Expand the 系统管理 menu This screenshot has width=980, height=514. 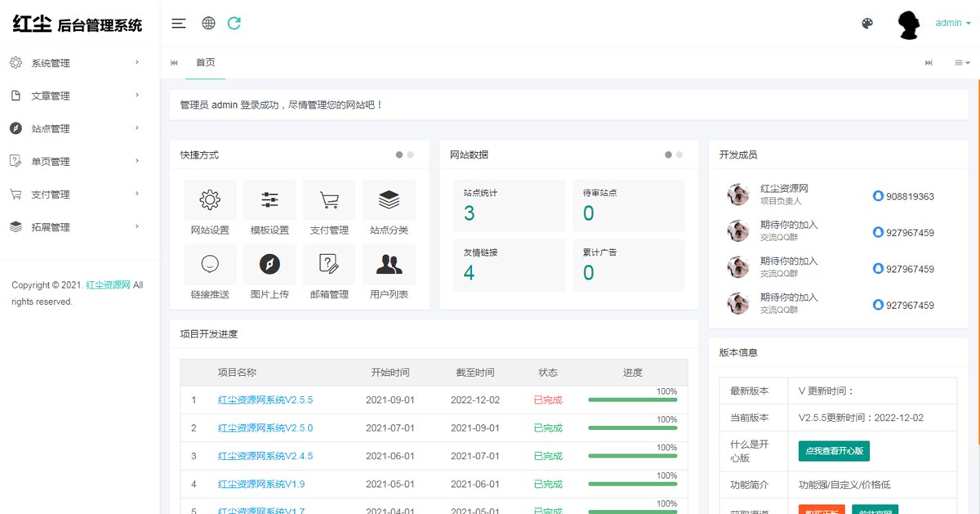click(137, 62)
